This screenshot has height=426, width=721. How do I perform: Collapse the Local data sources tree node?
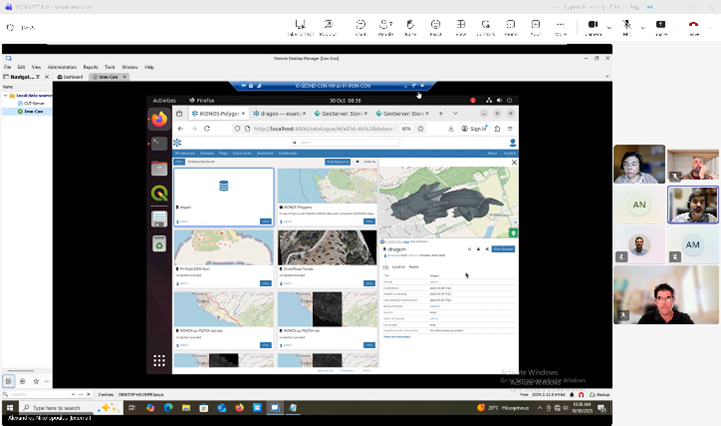(x=8, y=94)
